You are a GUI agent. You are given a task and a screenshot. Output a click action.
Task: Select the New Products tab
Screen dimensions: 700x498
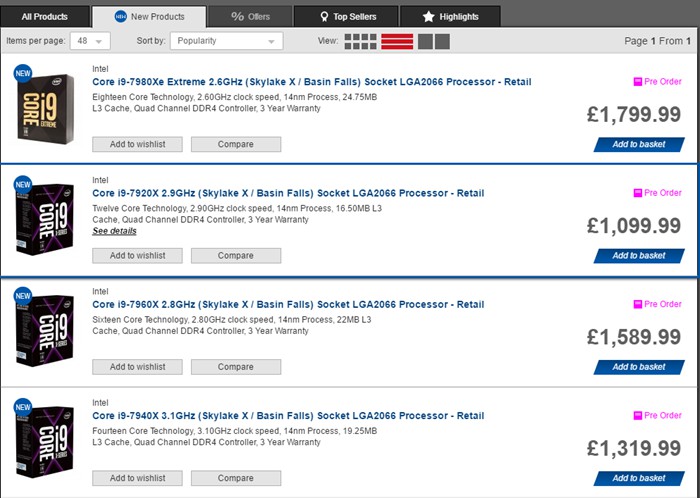click(x=149, y=17)
